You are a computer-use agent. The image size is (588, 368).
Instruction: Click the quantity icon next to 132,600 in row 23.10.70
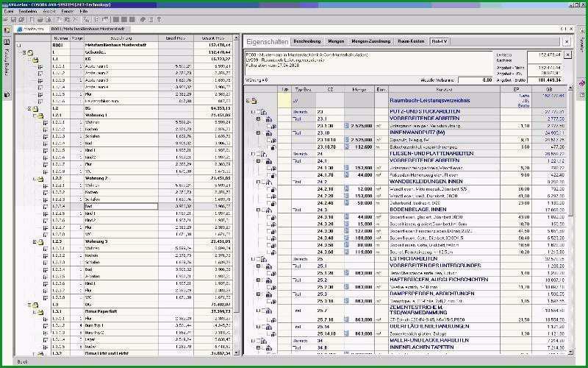347,146
